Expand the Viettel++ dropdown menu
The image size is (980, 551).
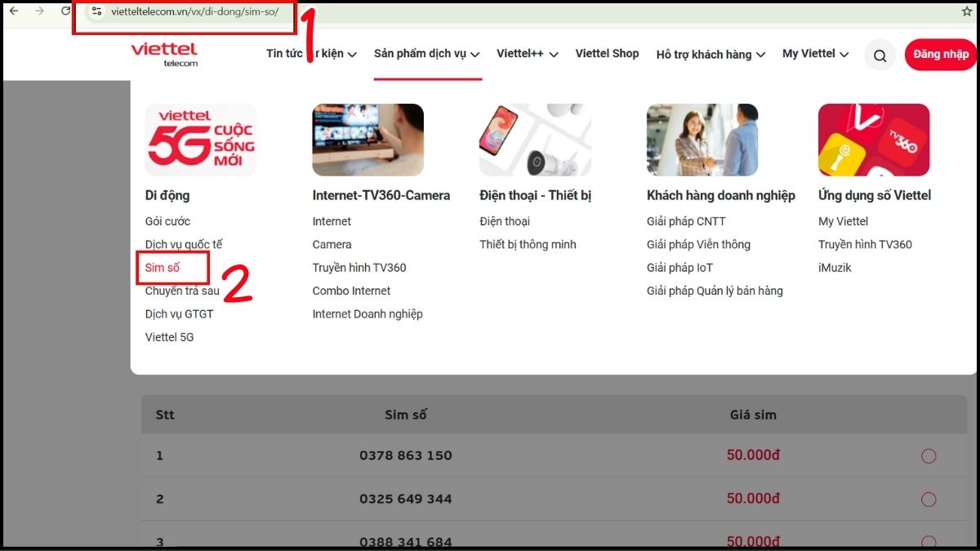tap(527, 54)
